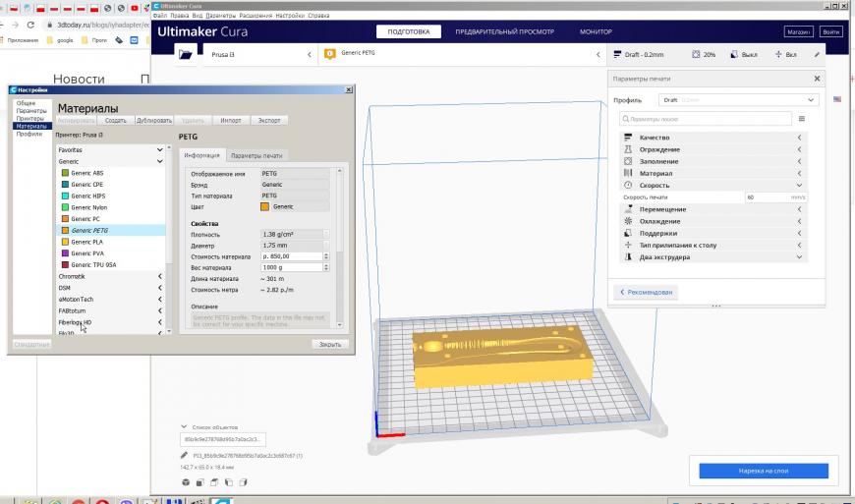Click the 20% infill icon in header

(x=696, y=54)
